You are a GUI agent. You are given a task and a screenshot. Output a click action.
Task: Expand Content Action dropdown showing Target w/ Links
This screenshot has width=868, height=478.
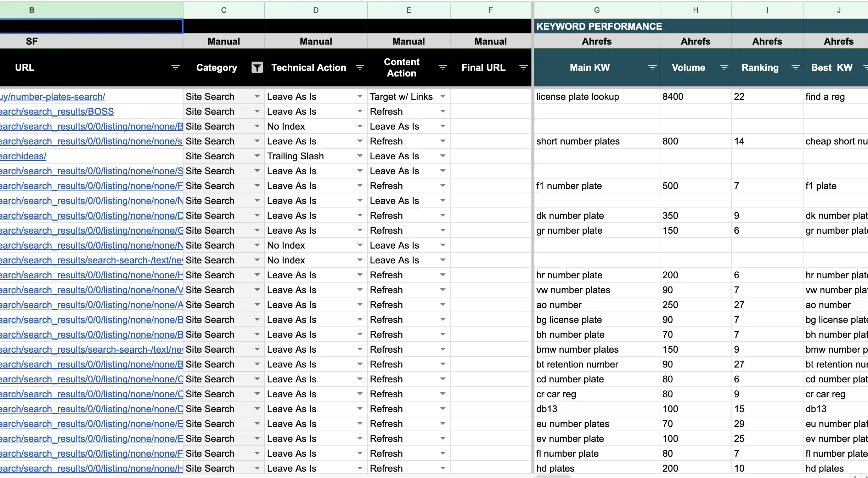tap(443, 97)
